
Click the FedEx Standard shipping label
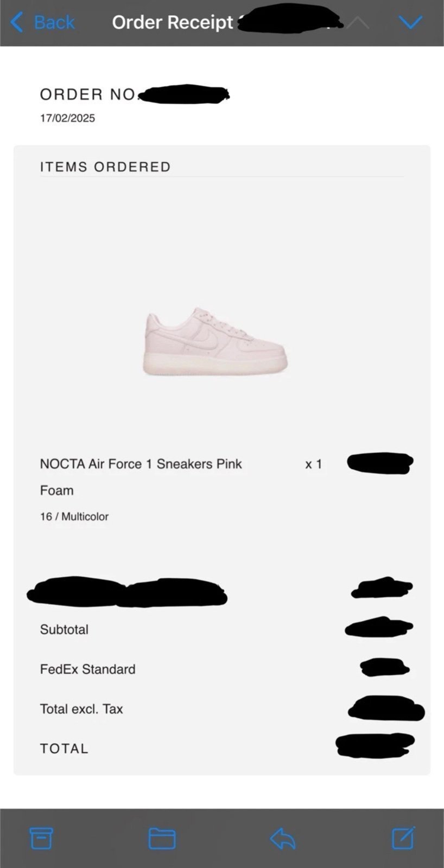[x=87, y=669]
